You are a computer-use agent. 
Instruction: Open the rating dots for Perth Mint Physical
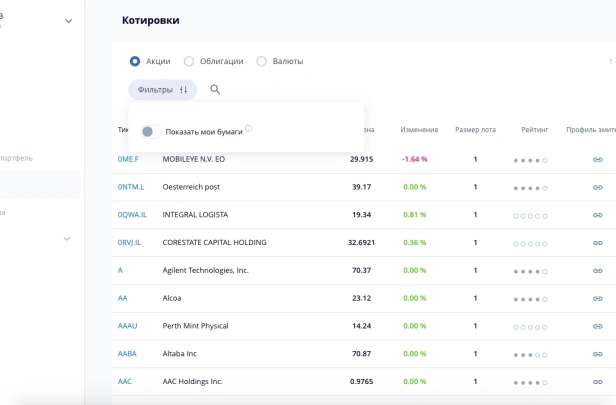pyautogui.click(x=530, y=327)
